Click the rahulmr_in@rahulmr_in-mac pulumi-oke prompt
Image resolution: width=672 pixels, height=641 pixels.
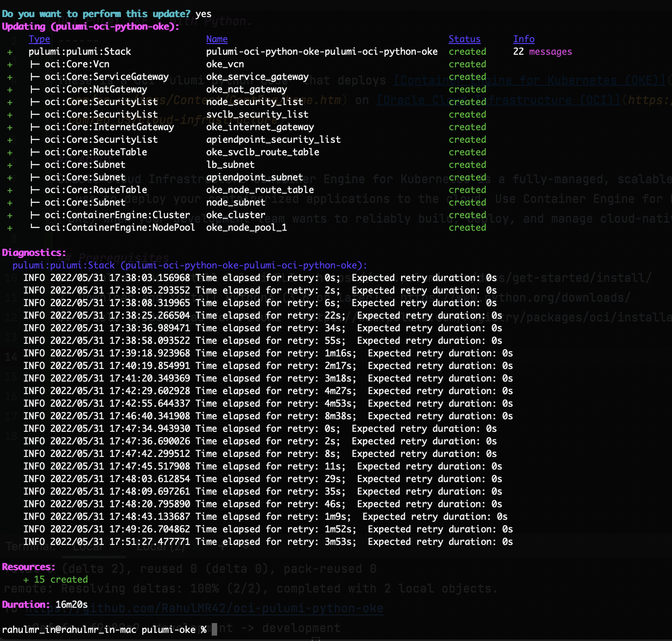tap(104, 630)
